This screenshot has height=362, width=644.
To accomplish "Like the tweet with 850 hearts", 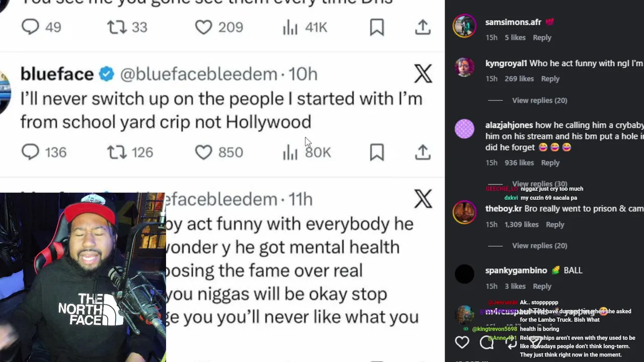I will 203,152.
